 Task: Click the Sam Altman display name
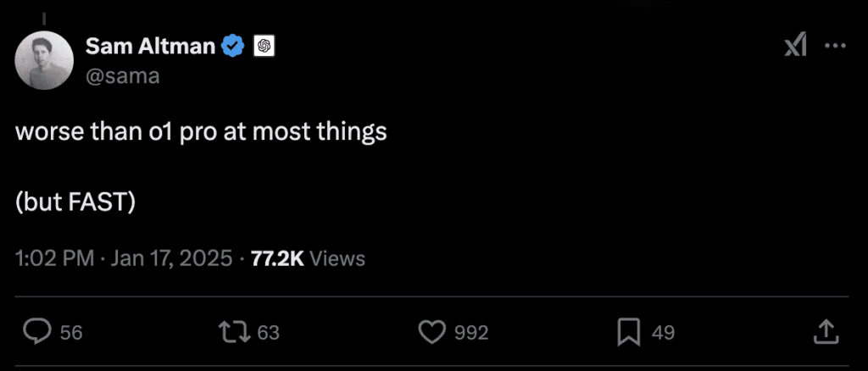tap(151, 47)
